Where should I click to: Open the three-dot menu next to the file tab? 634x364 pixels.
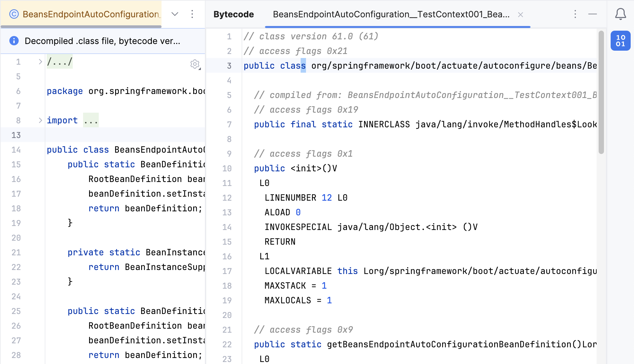(192, 14)
